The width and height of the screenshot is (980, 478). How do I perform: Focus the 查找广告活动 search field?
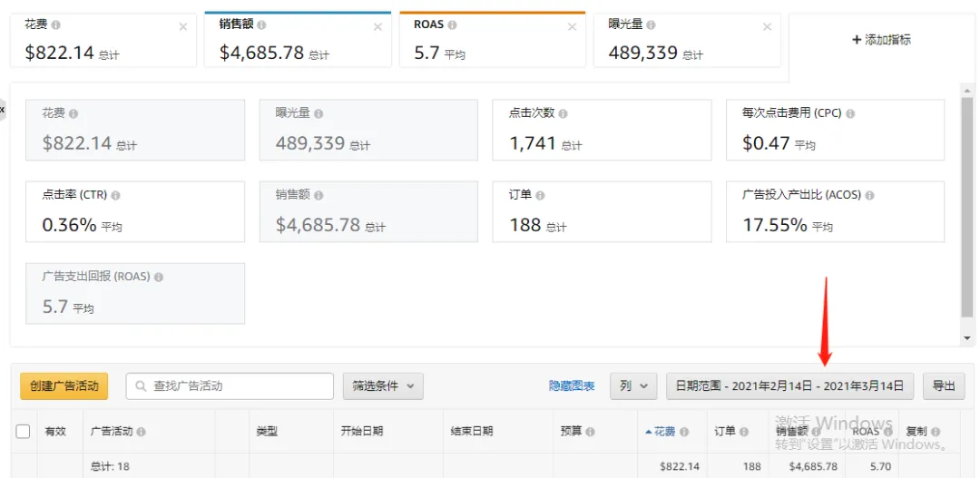point(230,386)
